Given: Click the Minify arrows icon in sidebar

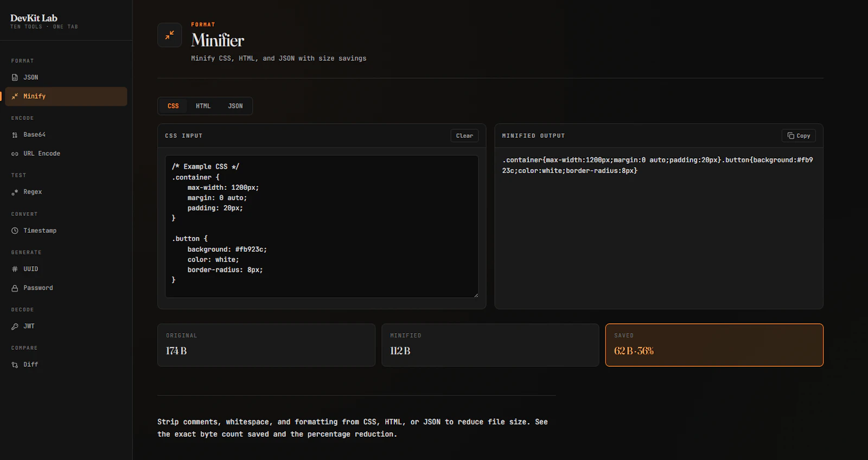Looking at the screenshot, I should click(15, 97).
